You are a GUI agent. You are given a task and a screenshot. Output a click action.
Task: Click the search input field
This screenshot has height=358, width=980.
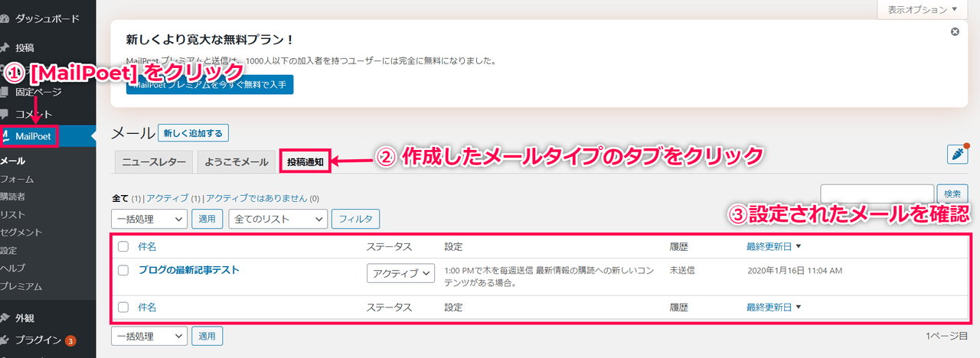click(877, 194)
